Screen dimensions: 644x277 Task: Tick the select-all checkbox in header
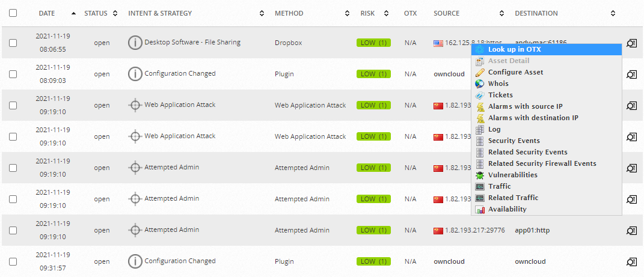click(x=13, y=13)
